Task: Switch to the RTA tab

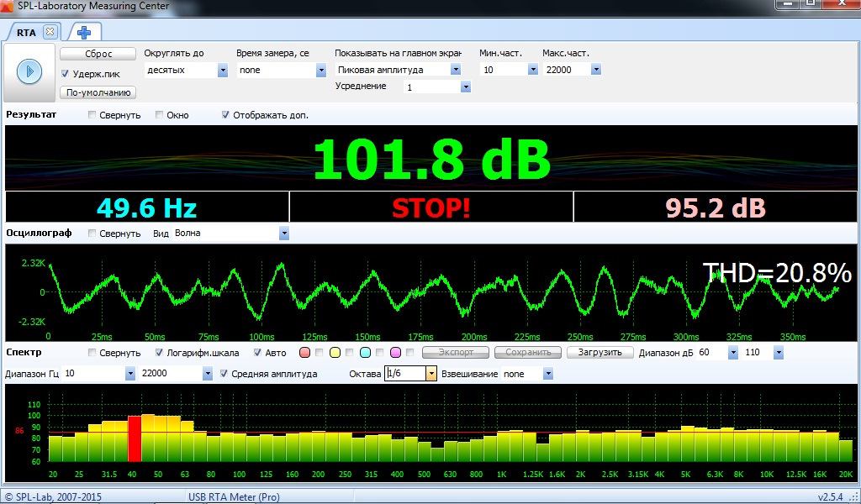Action: [27, 32]
